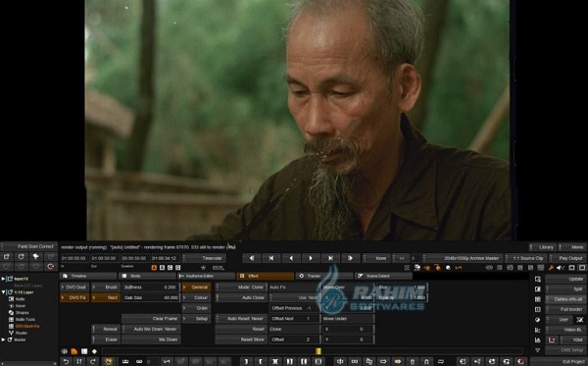The width and height of the screenshot is (588, 366).
Task: Click the orange clock icon in bottom toolbar
Action: click(x=109, y=361)
